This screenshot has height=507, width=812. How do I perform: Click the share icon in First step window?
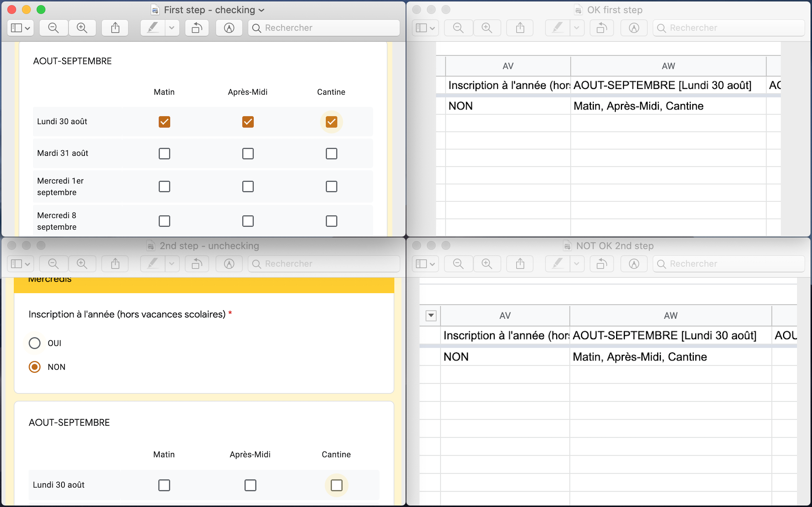[x=115, y=28]
